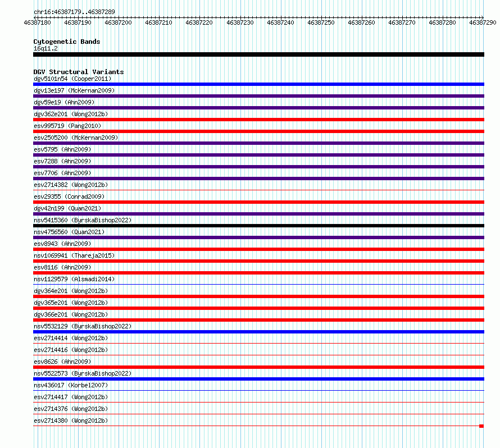This screenshot has width=500, height=448.
Task: Click the red bar under esv995719
Action: click(x=258, y=131)
